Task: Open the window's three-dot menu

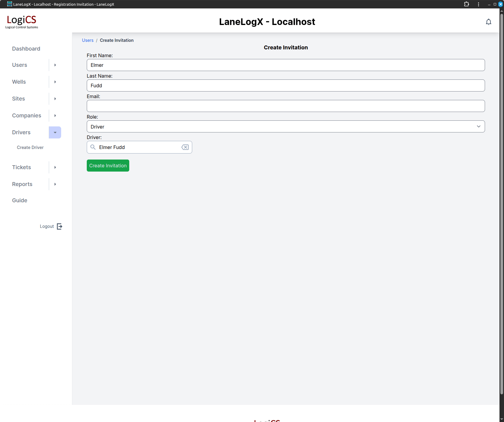Action: tap(478, 4)
